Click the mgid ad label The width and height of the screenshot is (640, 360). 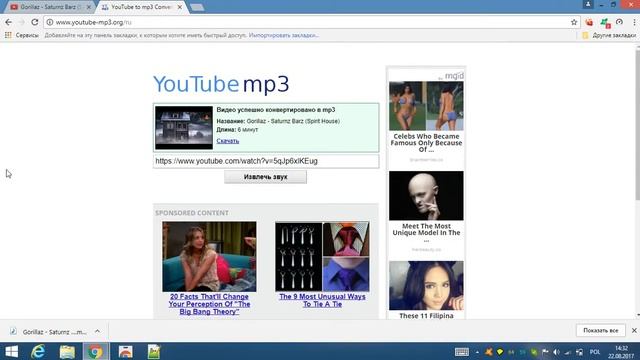coord(451,76)
